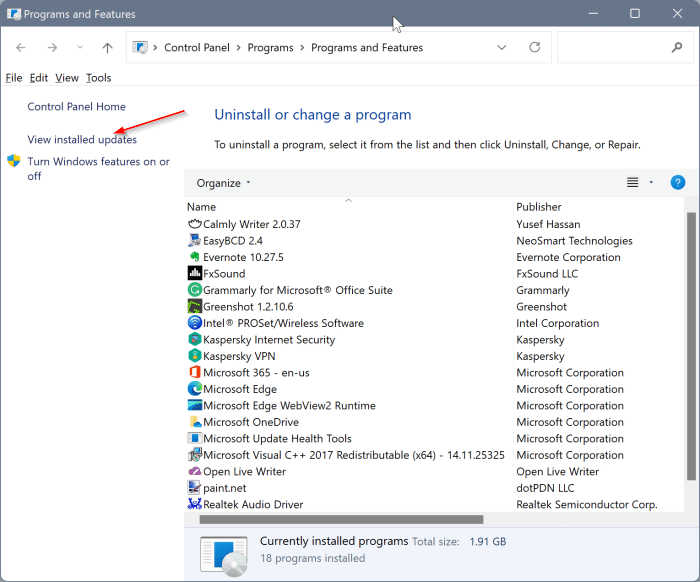Select Evernote 10.27.5 in the list
The height and width of the screenshot is (582, 700).
tap(243, 257)
